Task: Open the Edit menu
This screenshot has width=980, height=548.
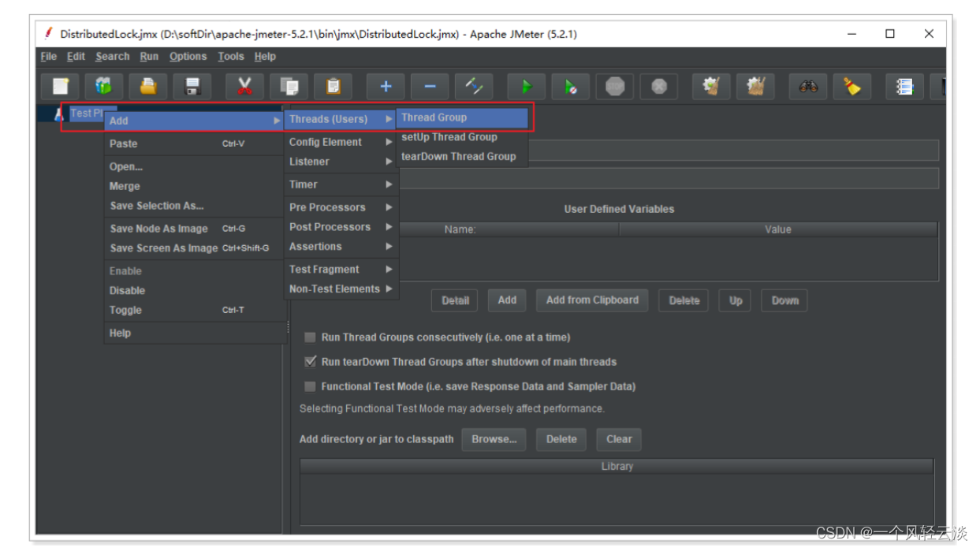Action: click(76, 57)
